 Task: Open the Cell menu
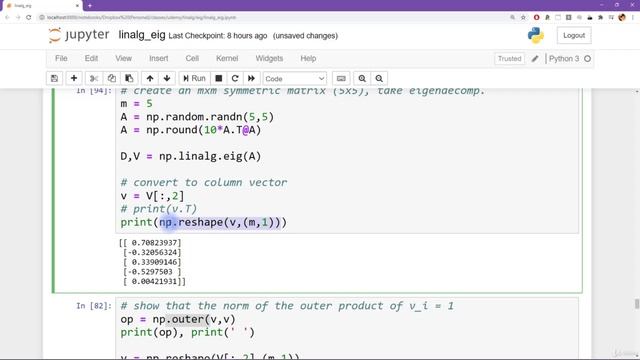(x=192, y=58)
